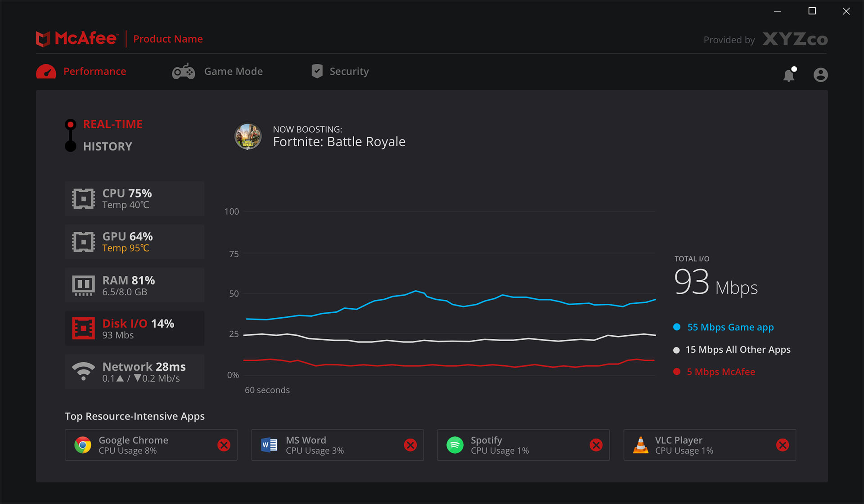Select the RAM 81% metric card
The height and width of the screenshot is (504, 864).
(135, 285)
